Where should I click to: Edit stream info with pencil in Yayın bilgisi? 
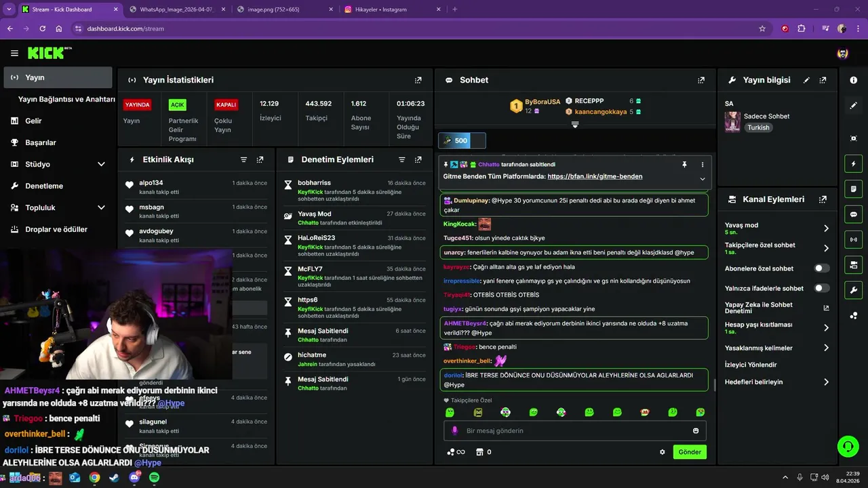pos(806,80)
